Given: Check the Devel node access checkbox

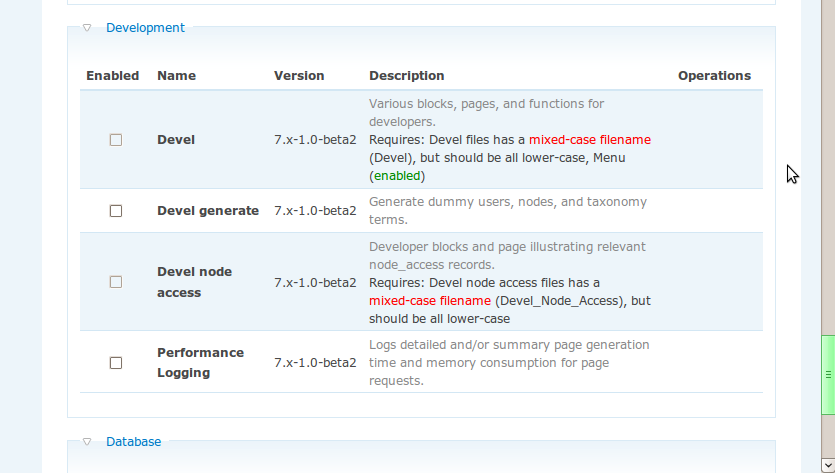Looking at the screenshot, I should click(x=116, y=282).
